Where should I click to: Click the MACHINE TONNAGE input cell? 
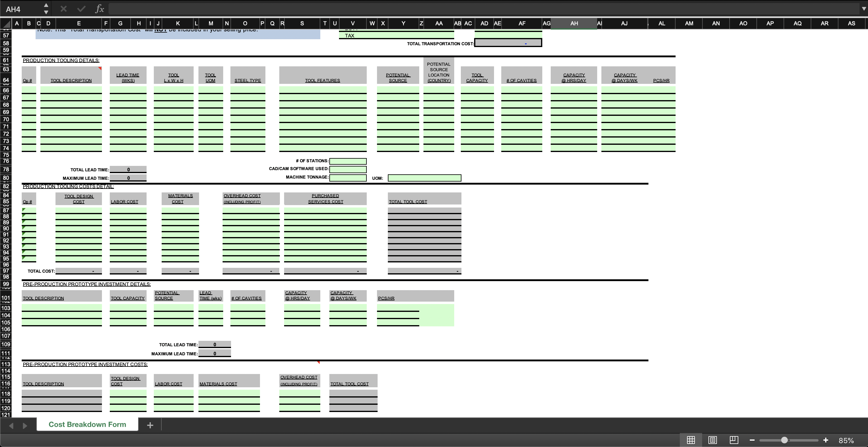point(348,178)
